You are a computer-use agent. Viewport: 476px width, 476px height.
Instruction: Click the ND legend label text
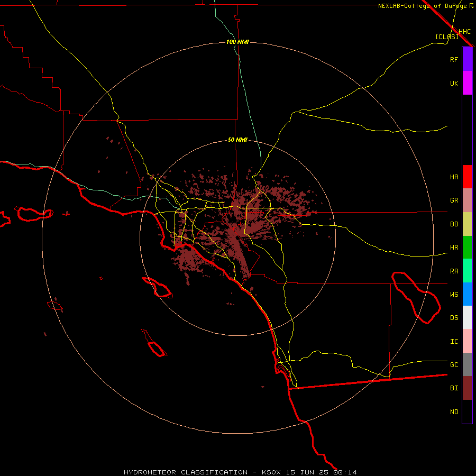coord(454,412)
